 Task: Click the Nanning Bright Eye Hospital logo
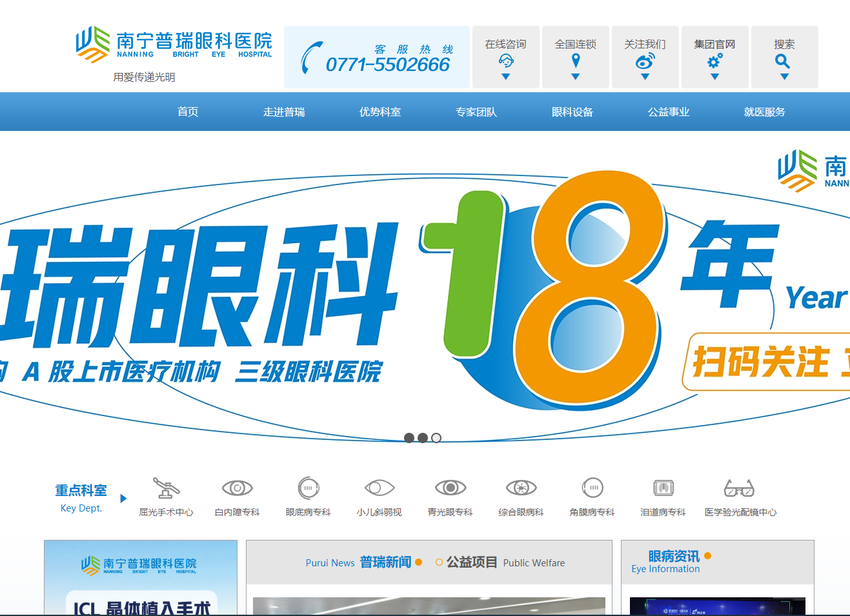click(x=174, y=45)
